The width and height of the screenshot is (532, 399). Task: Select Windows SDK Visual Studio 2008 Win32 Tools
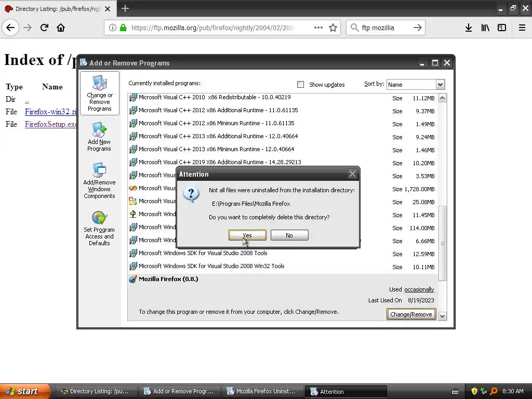(283, 266)
